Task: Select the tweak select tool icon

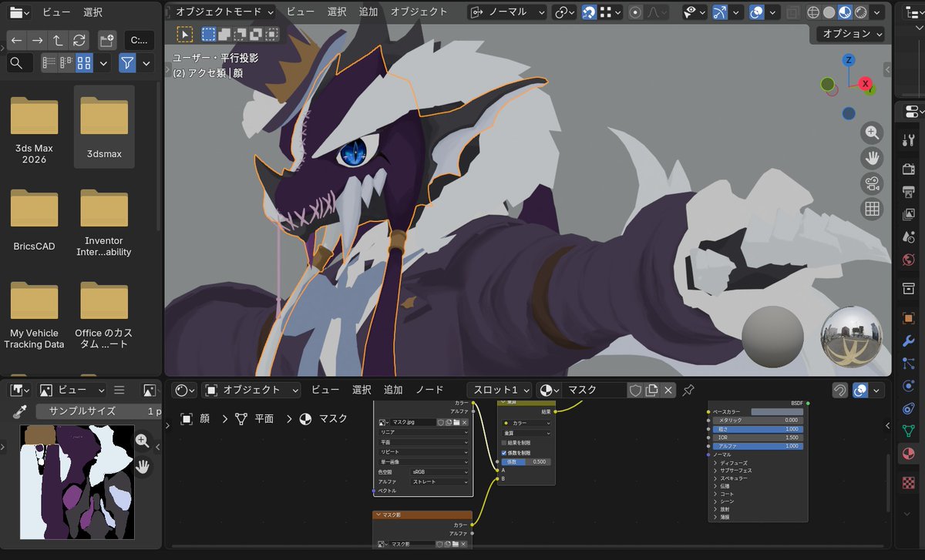Action: pos(185,34)
